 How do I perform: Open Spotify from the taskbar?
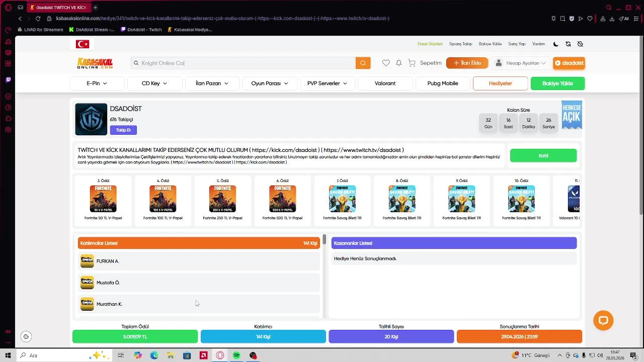(x=236, y=355)
